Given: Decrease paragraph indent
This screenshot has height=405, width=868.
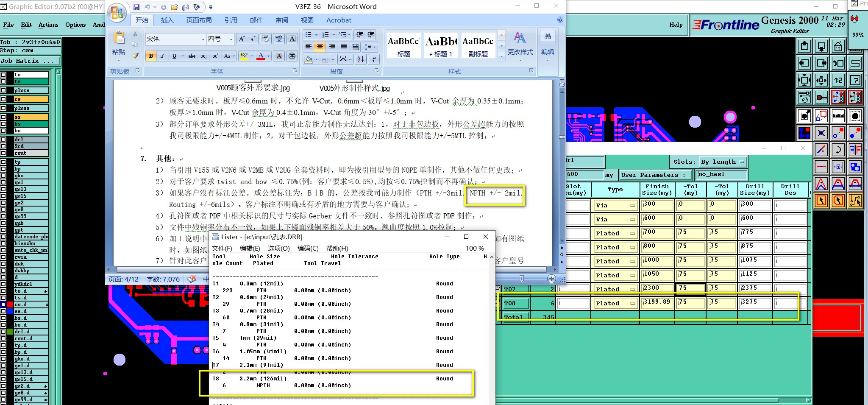Looking at the screenshot, I should click(360, 35).
